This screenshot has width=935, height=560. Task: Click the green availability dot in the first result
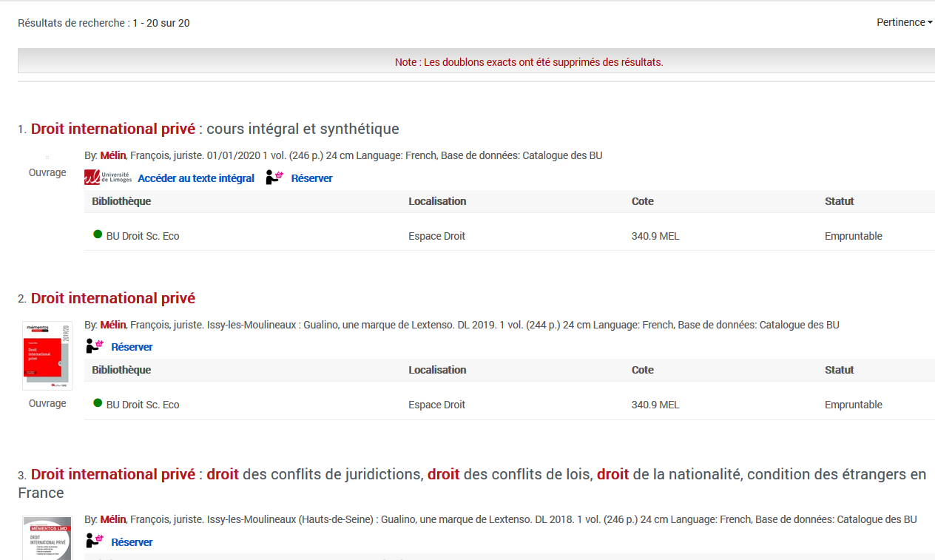coord(98,235)
